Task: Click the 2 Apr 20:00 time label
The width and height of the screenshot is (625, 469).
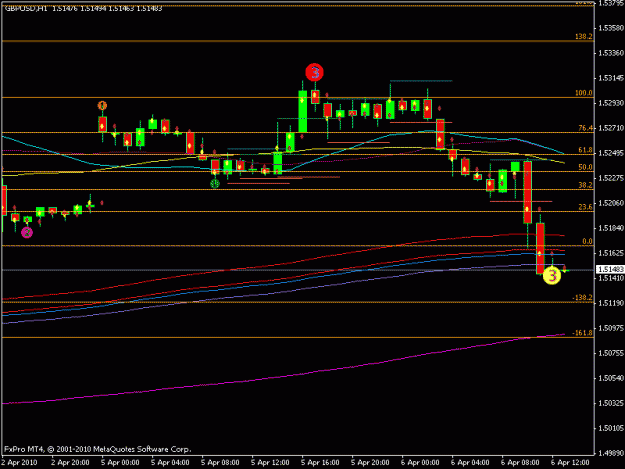Action: 70,463
